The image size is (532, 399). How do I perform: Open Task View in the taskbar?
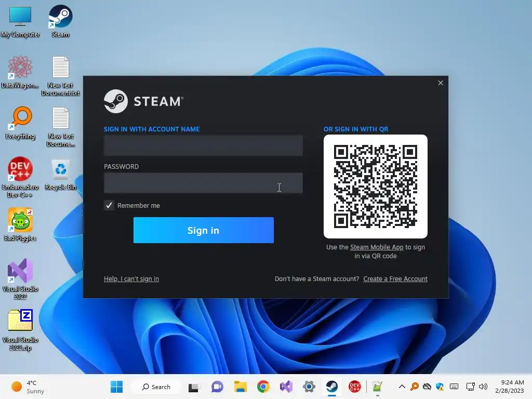click(193, 387)
